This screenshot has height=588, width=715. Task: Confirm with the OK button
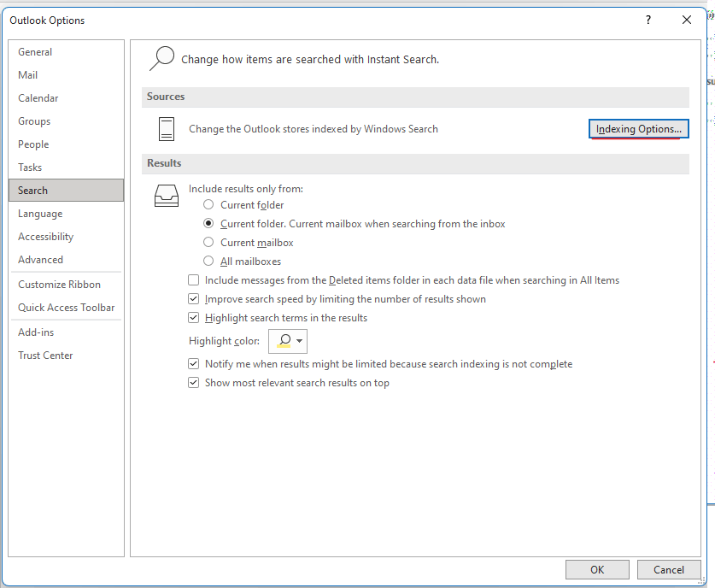pos(597,570)
